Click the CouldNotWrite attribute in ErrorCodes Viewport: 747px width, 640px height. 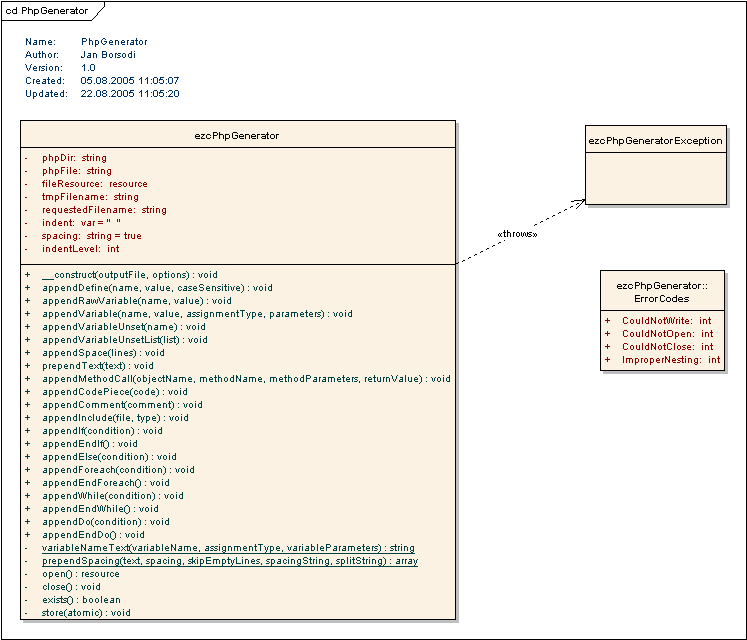click(x=667, y=321)
